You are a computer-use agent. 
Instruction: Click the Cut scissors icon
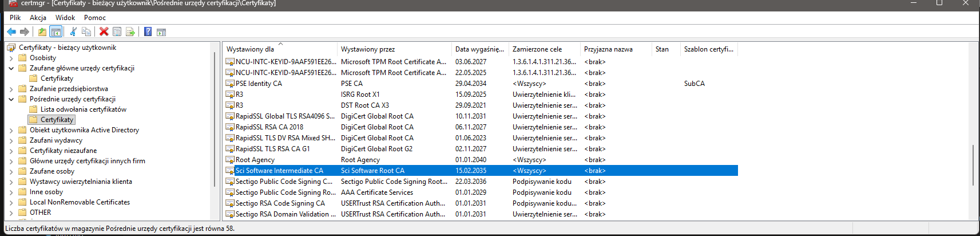[73, 32]
